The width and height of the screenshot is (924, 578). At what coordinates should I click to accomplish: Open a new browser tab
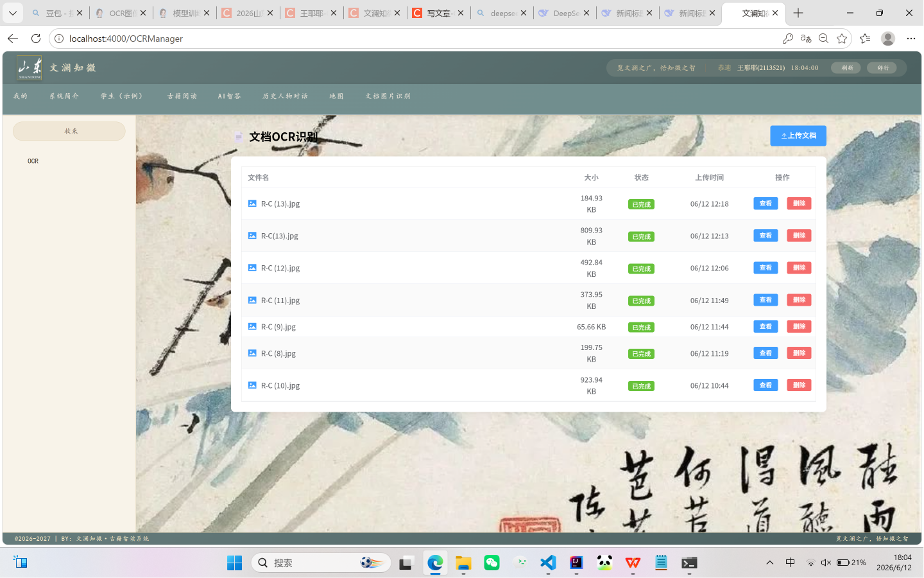pos(798,13)
